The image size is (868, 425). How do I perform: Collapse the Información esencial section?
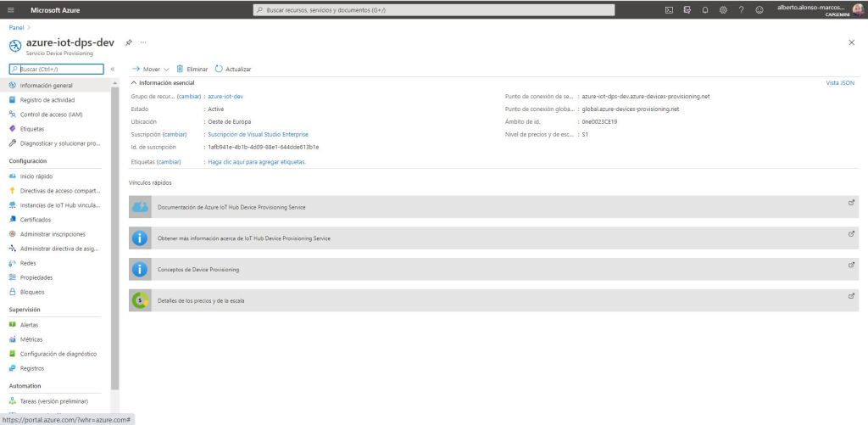coord(133,82)
